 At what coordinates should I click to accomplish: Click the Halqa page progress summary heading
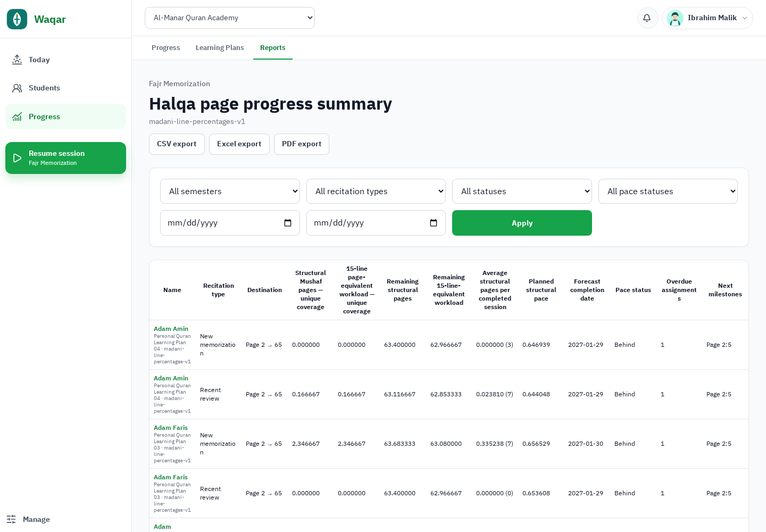click(x=270, y=104)
